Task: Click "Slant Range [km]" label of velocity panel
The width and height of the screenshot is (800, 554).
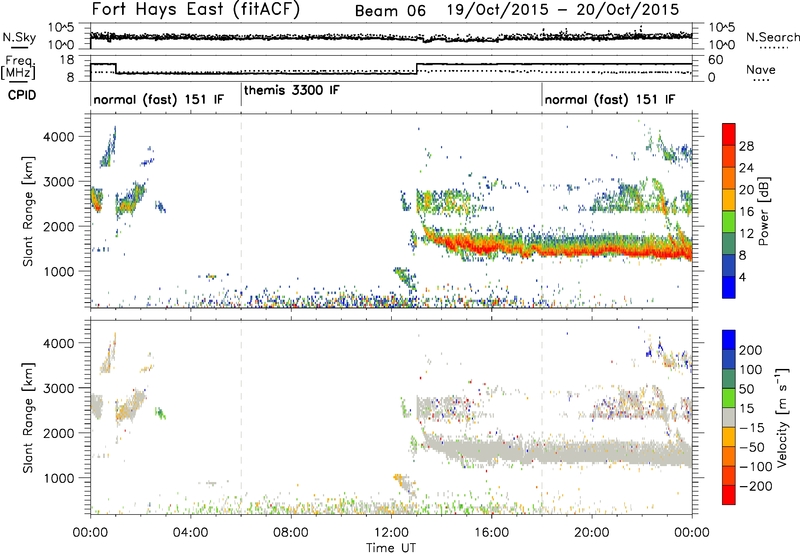Action: click(x=28, y=417)
